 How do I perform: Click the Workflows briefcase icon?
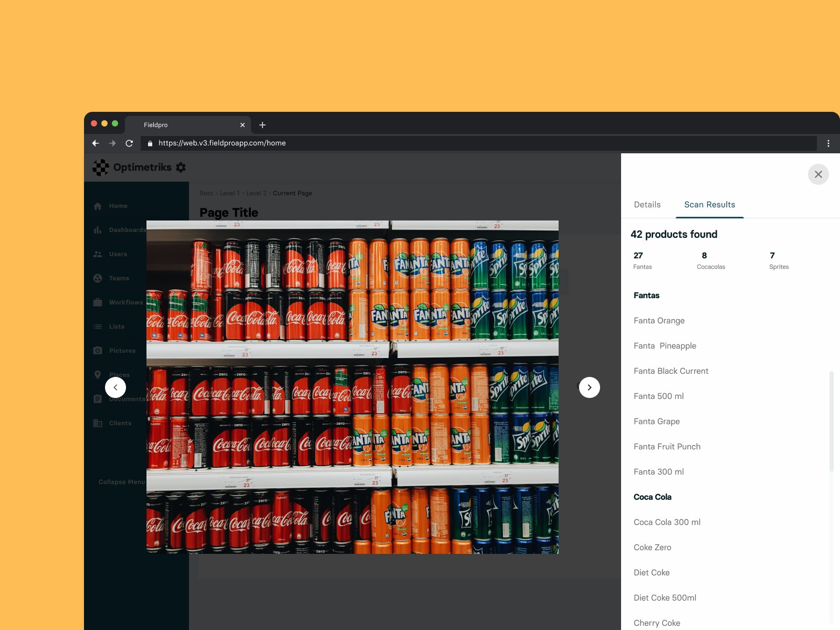pyautogui.click(x=98, y=302)
